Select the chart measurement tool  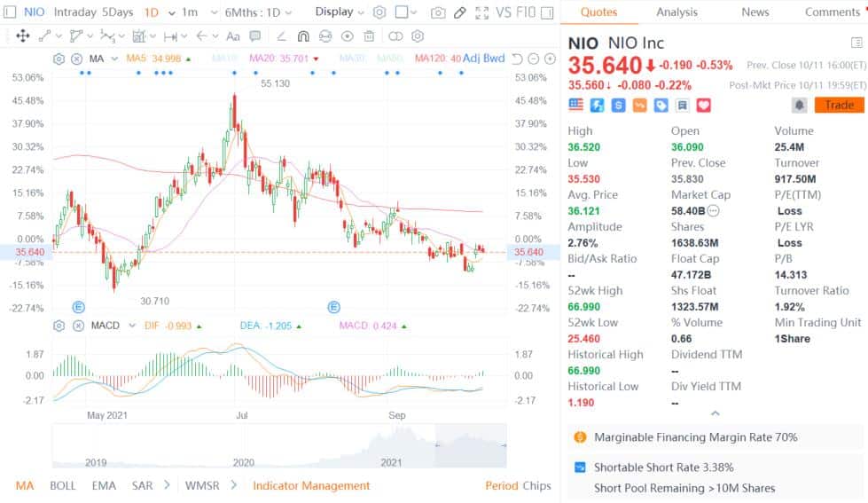[139, 36]
